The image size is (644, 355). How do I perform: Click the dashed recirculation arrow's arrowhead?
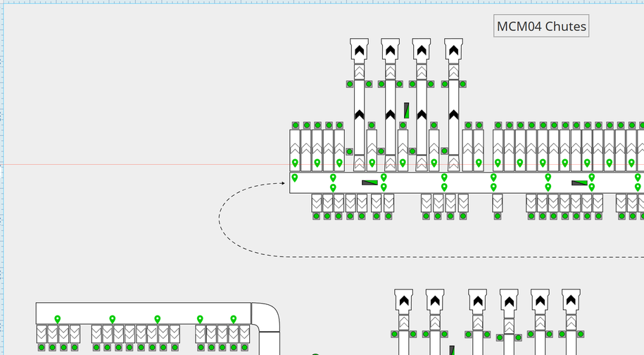pyautogui.click(x=285, y=183)
